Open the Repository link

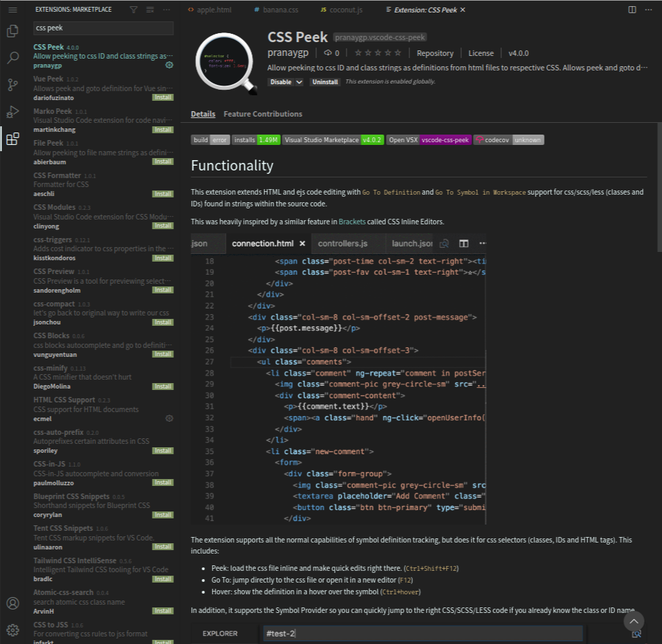[x=435, y=53]
